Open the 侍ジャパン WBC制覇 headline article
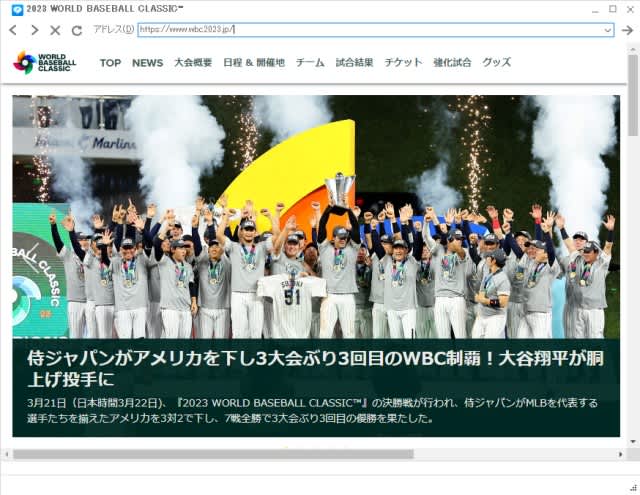The height and width of the screenshot is (495, 640). 315,368
